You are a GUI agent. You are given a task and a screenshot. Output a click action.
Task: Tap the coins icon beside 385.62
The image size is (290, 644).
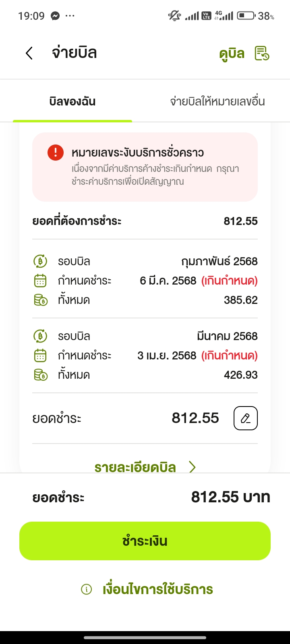pyautogui.click(x=40, y=300)
